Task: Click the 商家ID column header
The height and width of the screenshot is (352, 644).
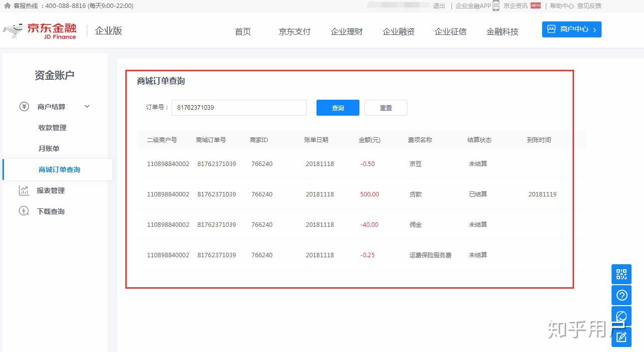Action: click(x=259, y=140)
